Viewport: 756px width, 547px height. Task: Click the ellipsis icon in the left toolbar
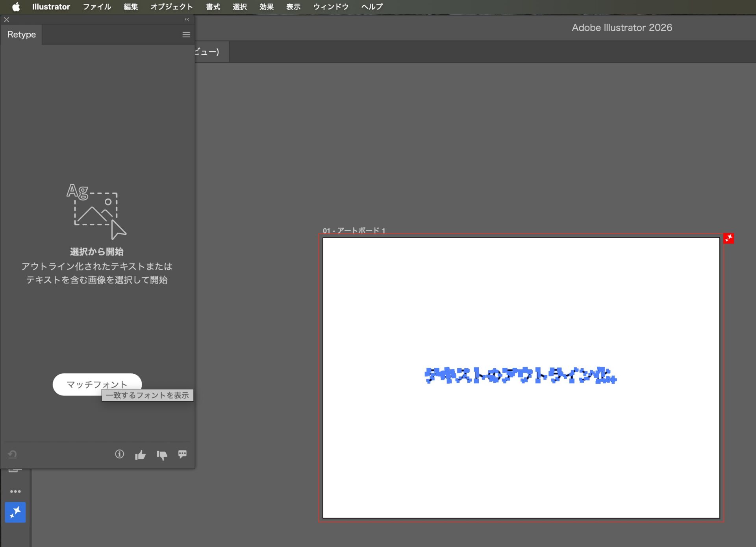(x=16, y=491)
